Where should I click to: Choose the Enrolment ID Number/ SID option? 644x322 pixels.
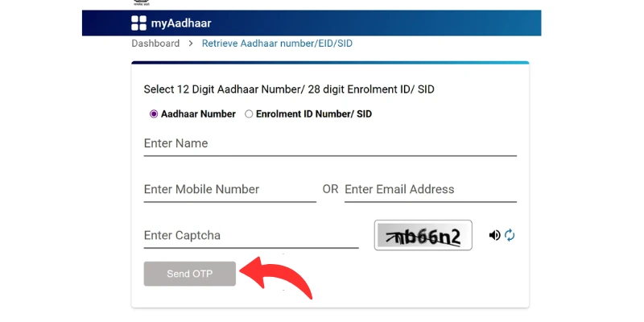point(249,114)
